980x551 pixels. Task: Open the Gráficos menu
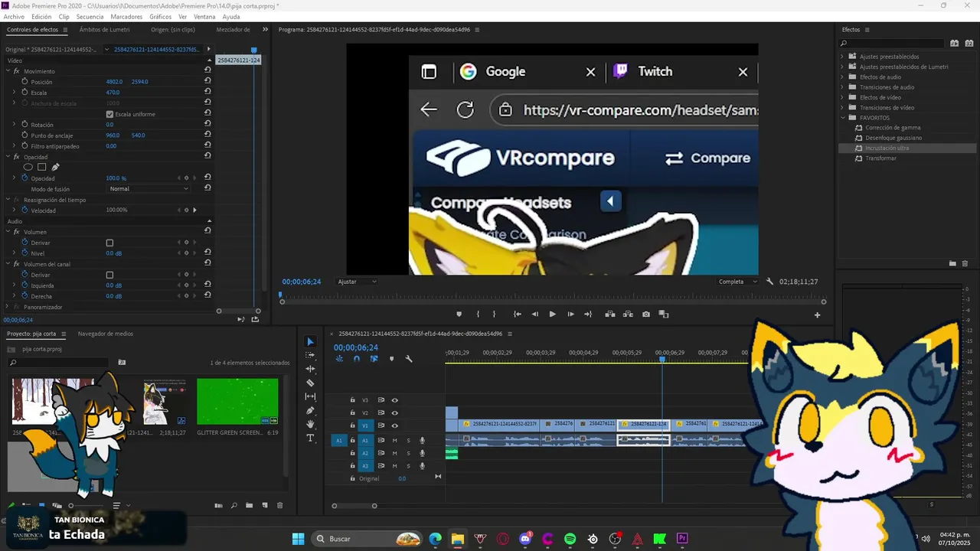160,16
